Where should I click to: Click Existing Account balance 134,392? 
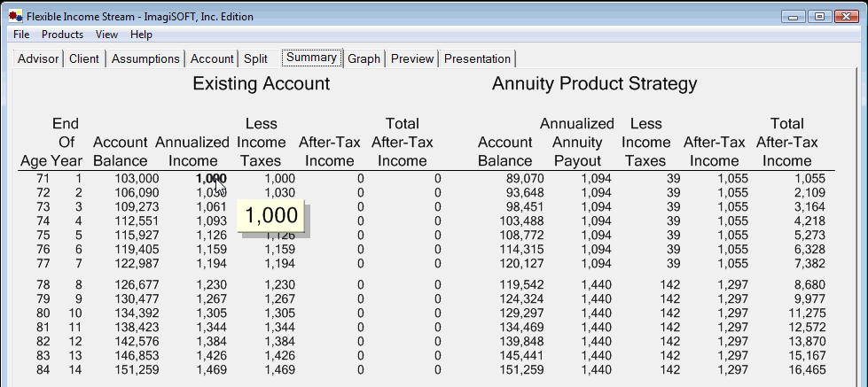click(137, 313)
